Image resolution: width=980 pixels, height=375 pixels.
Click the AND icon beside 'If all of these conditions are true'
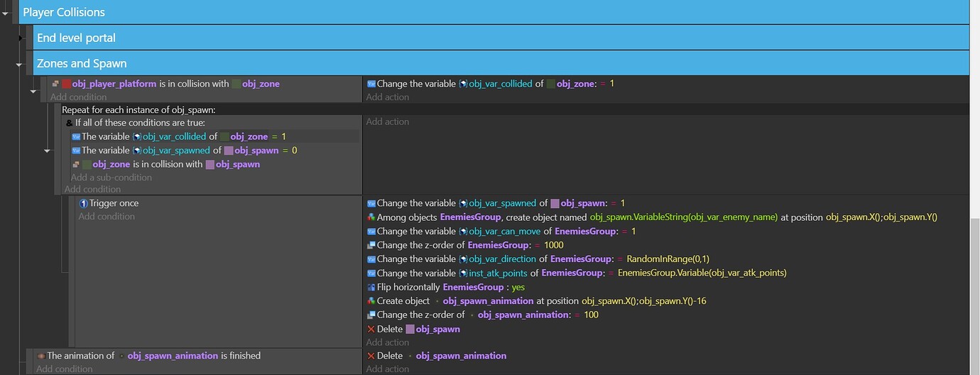point(69,123)
